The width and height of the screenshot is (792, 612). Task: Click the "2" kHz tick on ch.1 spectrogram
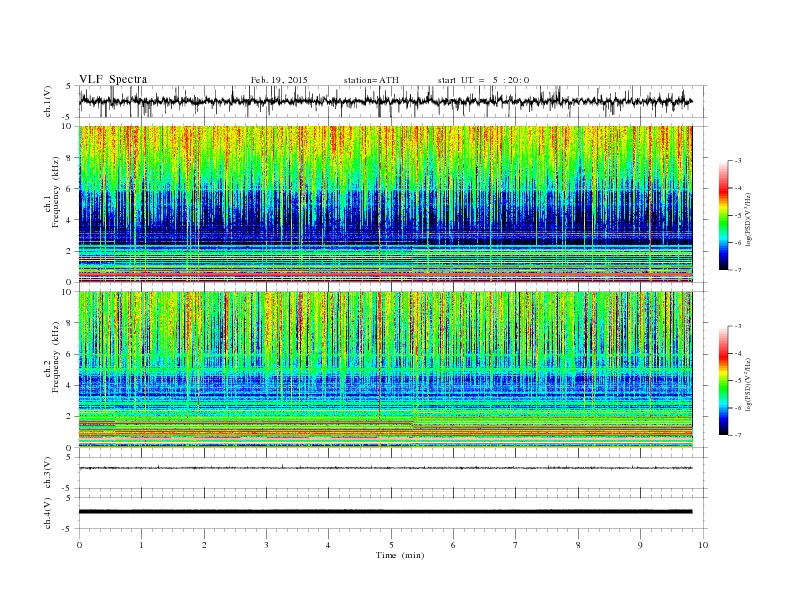tap(70, 251)
